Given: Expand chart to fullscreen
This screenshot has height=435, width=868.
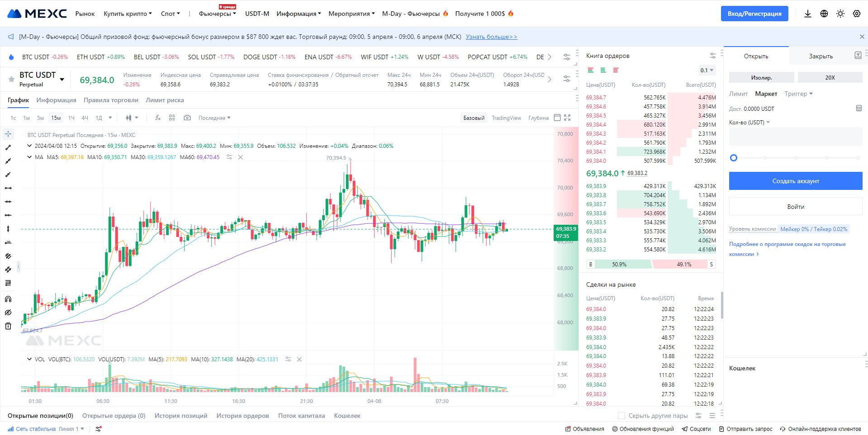Looking at the screenshot, I should (567, 118).
